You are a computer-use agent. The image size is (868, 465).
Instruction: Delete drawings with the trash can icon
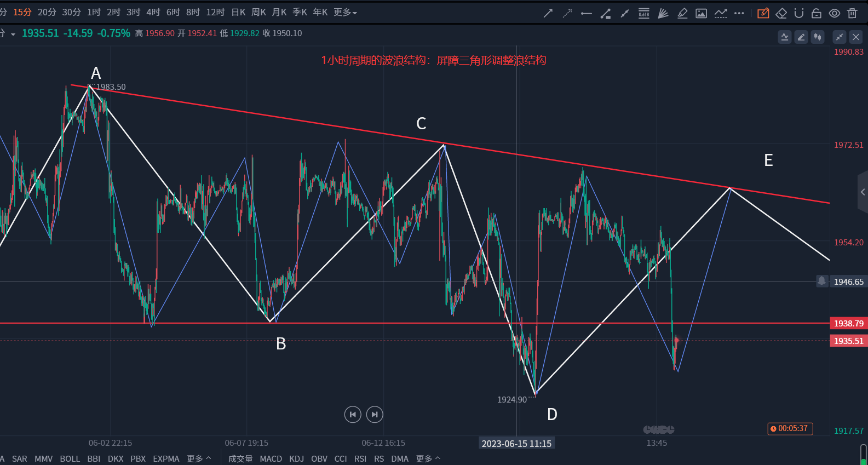[x=852, y=13]
